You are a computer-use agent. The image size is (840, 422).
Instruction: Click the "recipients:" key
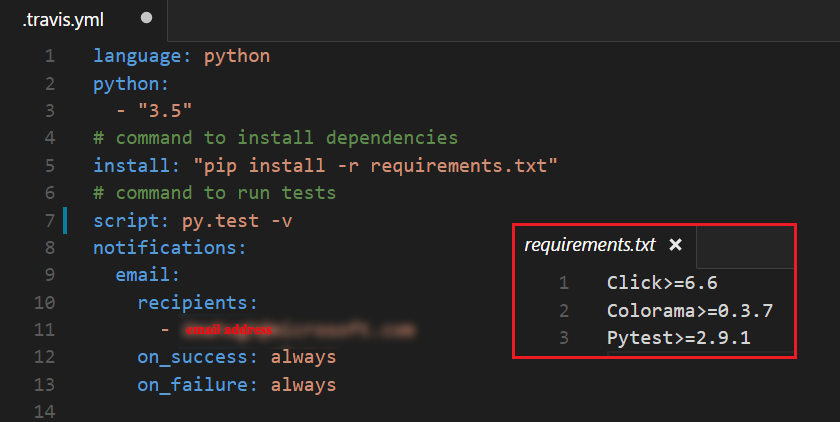[x=197, y=302]
